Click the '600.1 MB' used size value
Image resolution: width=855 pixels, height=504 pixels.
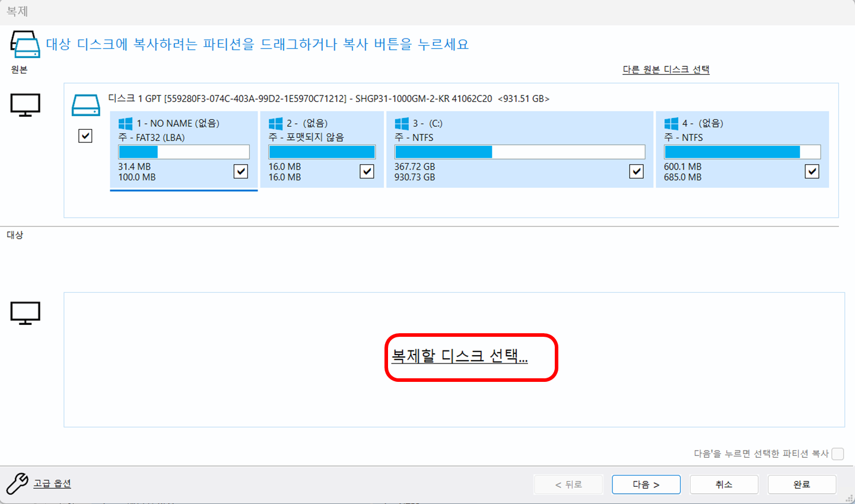click(x=683, y=167)
